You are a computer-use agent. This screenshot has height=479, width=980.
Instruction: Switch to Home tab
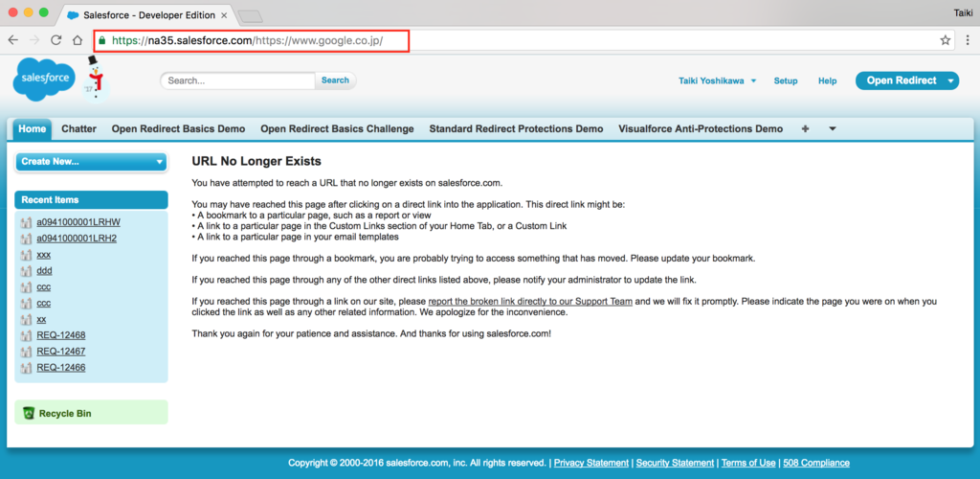coord(33,128)
